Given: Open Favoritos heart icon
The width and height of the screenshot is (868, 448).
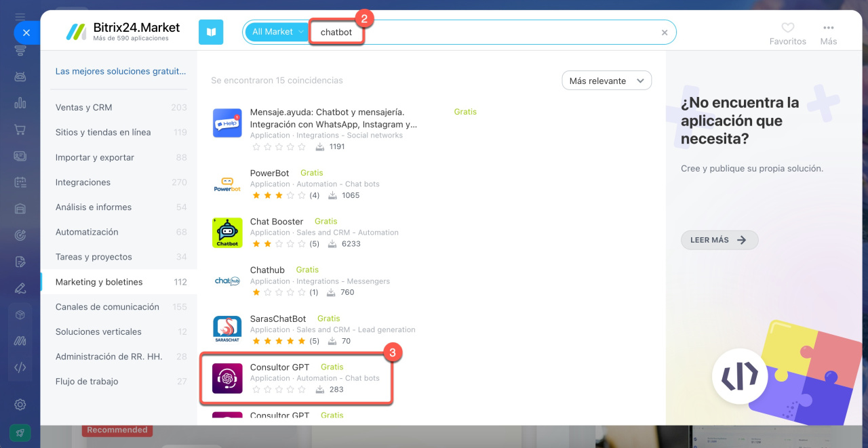Looking at the screenshot, I should (788, 34).
